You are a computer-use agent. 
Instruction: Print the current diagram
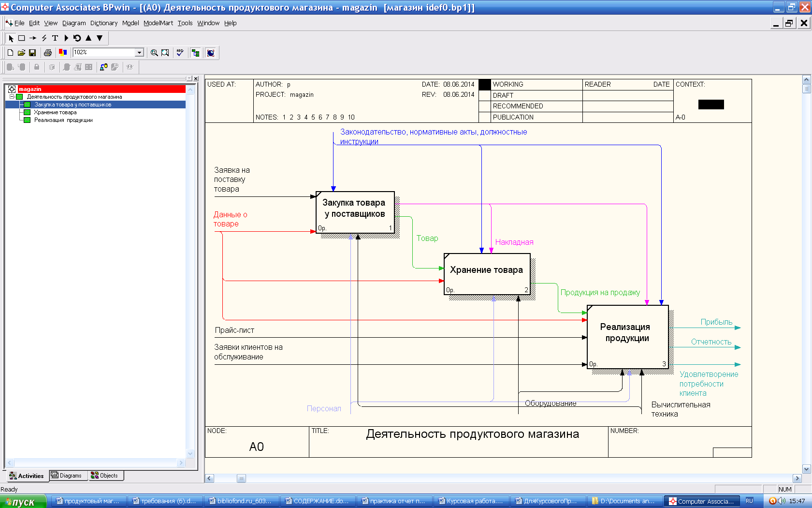pos(47,53)
